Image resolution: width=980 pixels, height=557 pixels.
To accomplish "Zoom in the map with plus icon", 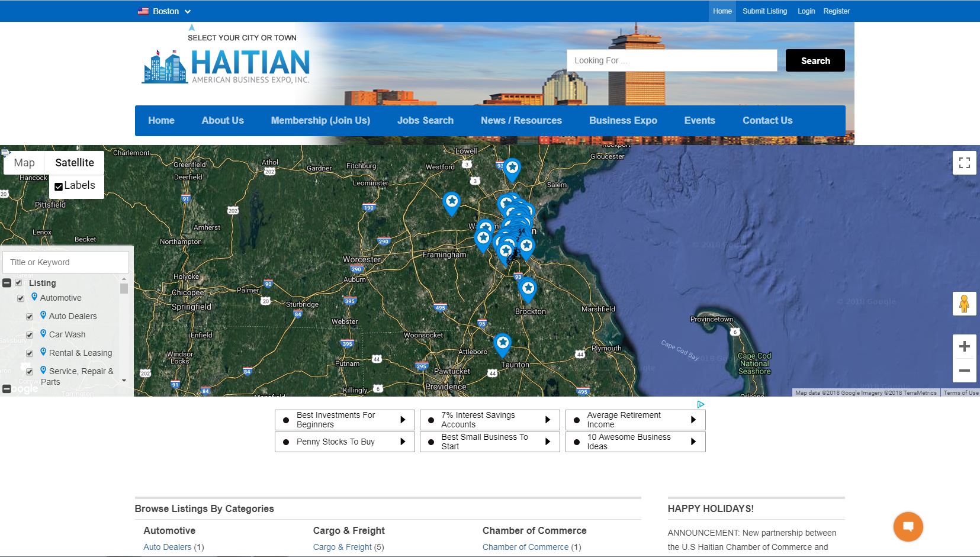I will (x=965, y=346).
